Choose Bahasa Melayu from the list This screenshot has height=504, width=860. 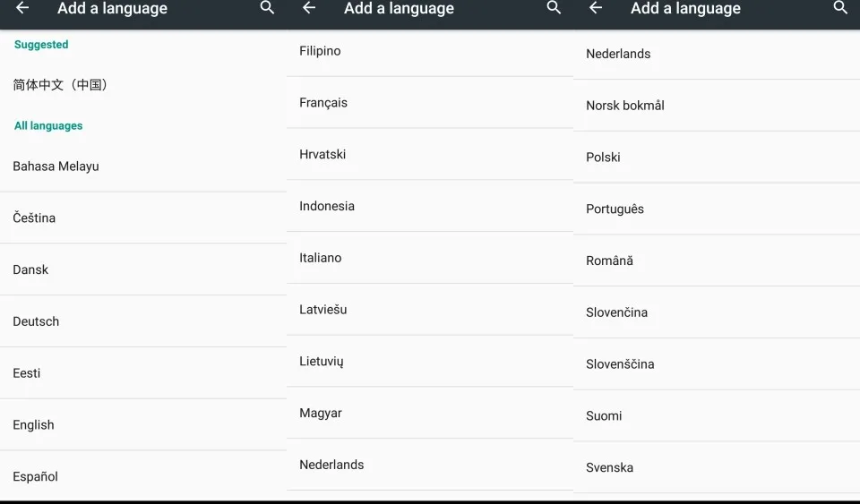[x=56, y=167]
